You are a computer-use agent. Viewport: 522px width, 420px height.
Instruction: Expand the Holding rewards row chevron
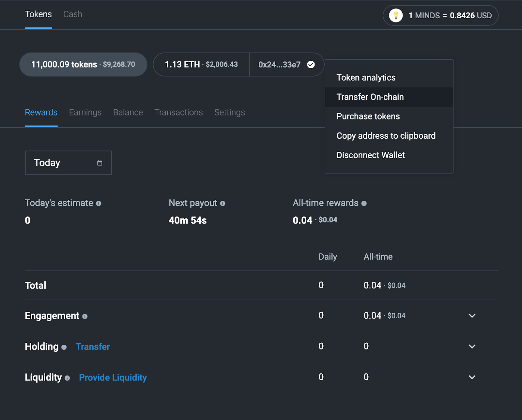tap(472, 346)
